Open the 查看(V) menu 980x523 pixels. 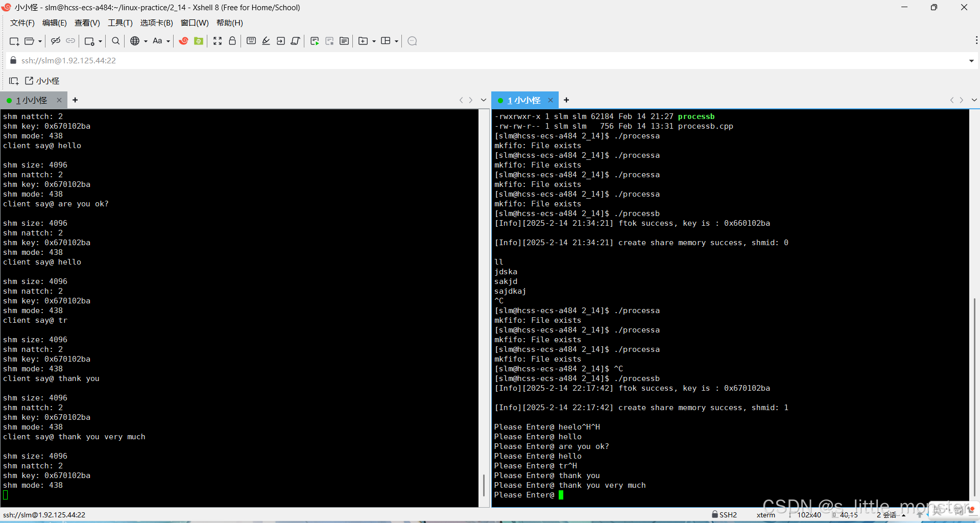[87, 23]
